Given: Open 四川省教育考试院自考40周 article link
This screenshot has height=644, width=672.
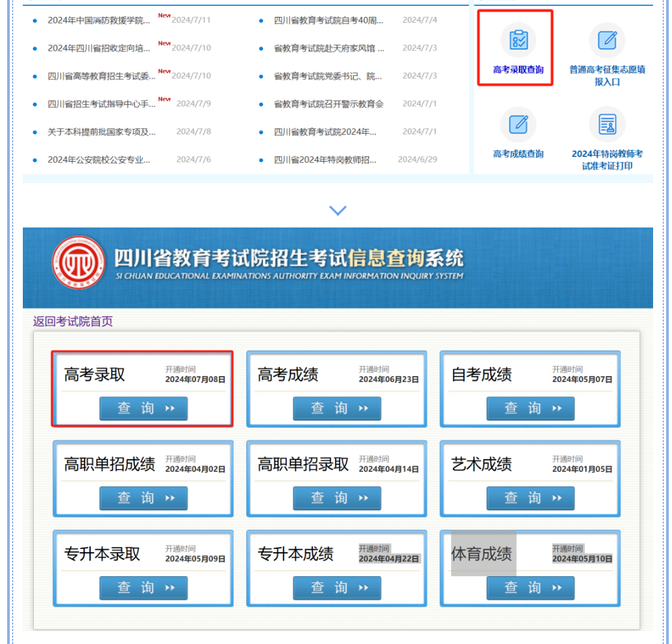Looking at the screenshot, I should (329, 20).
